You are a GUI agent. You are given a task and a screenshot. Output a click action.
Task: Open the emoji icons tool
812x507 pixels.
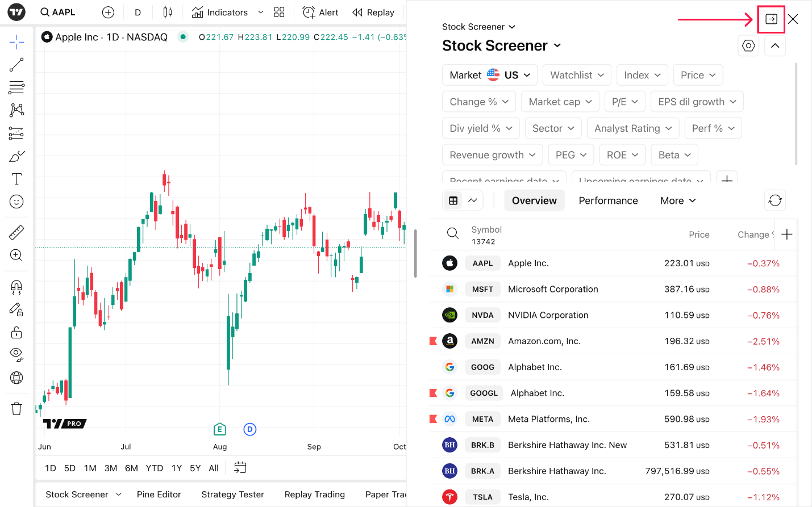pyautogui.click(x=16, y=202)
